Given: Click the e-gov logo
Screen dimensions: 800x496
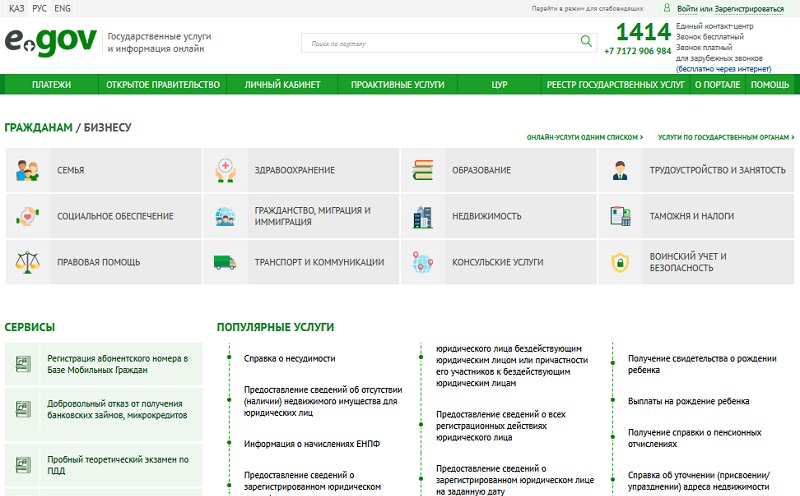Looking at the screenshot, I should click(51, 41).
